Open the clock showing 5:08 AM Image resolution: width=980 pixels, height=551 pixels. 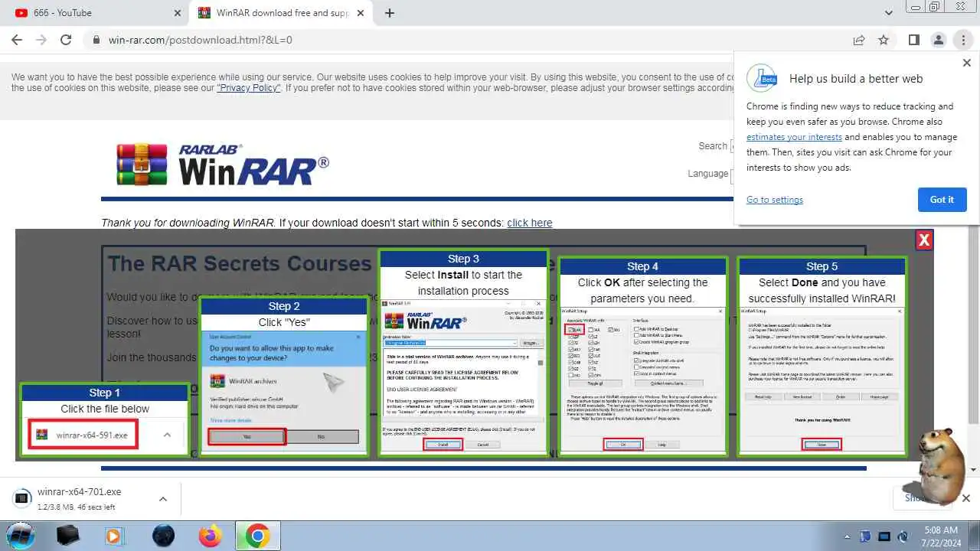940,536
